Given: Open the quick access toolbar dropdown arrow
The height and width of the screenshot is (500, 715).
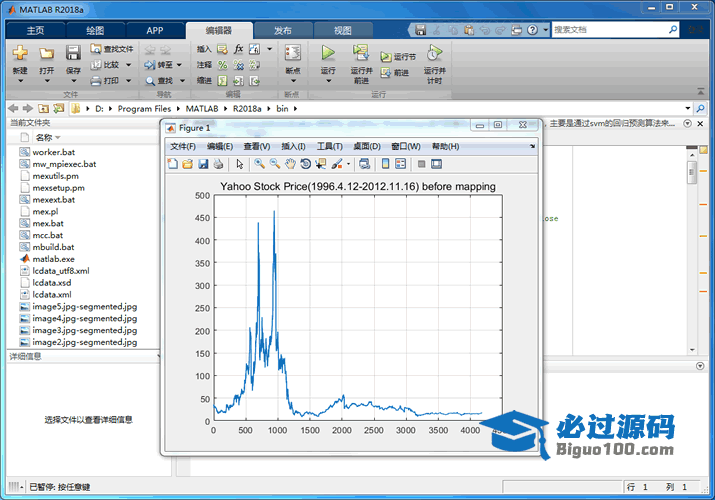Looking at the screenshot, I should tap(545, 30).
